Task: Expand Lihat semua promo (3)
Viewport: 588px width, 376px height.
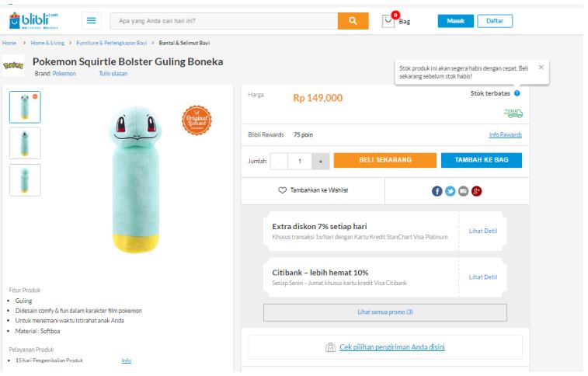Action: pos(384,312)
